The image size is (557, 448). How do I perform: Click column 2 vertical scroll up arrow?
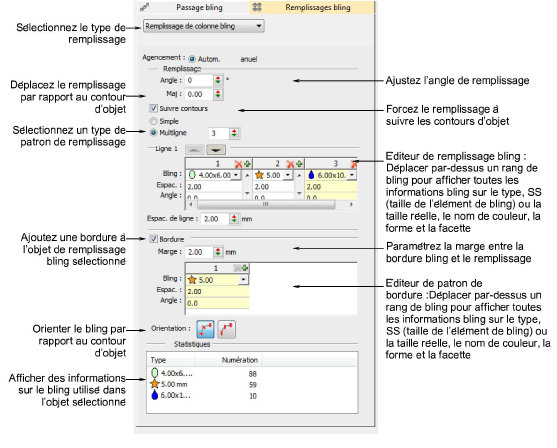tap(299, 175)
